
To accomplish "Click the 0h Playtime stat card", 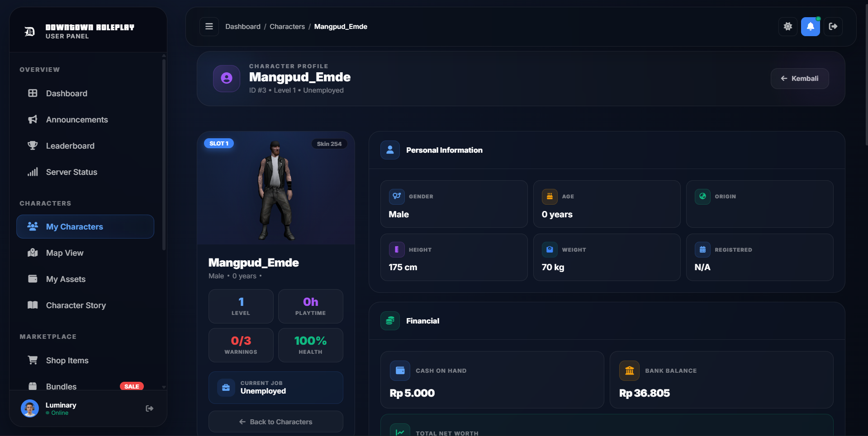I will click(x=311, y=306).
